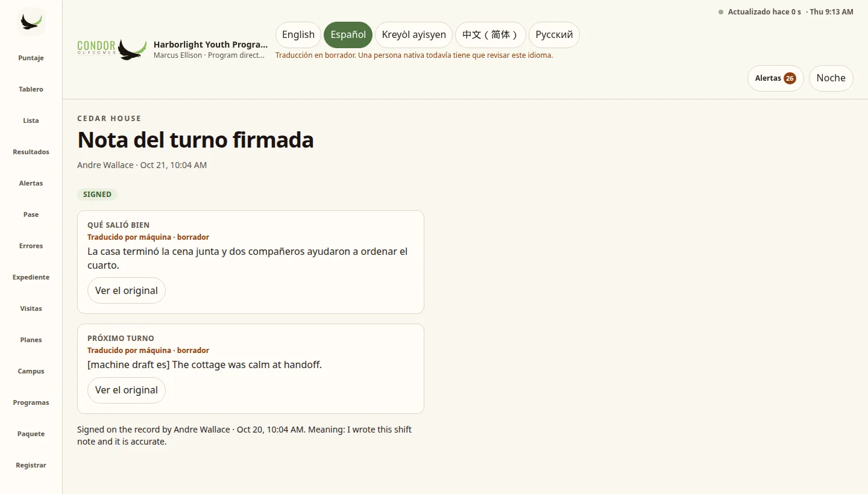The image size is (868, 494).
Task: Switch language to English
Action: [298, 35]
